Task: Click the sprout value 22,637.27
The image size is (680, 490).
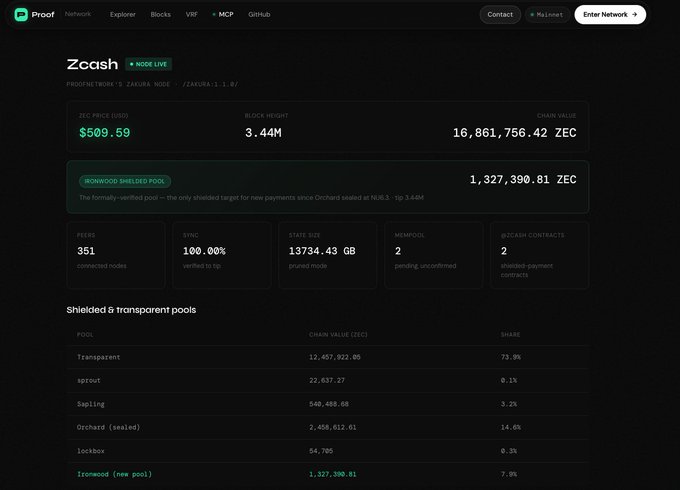Action: (x=327, y=380)
